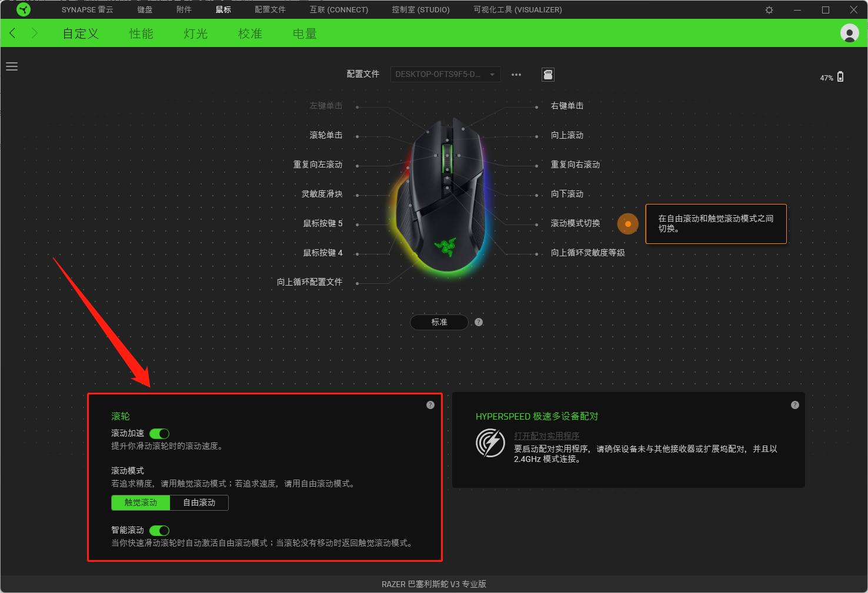Open Synapse settings gear icon
The width and height of the screenshot is (868, 593).
769,10
